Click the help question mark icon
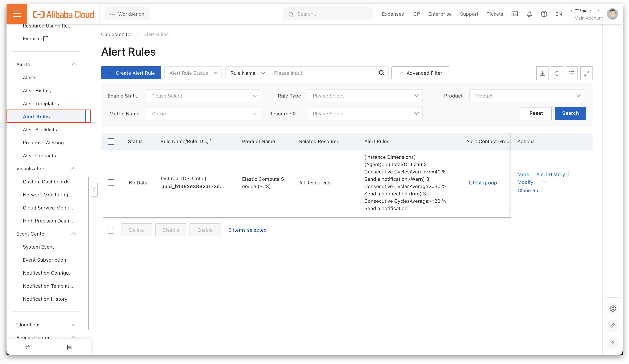Image resolution: width=629 pixels, height=364 pixels. [544, 14]
